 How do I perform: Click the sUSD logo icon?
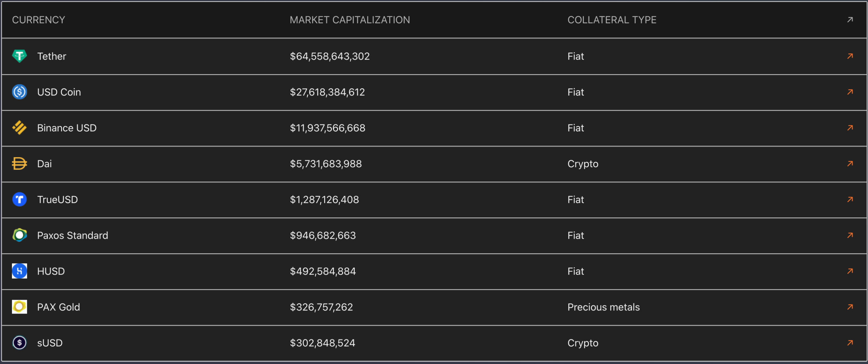tap(19, 343)
